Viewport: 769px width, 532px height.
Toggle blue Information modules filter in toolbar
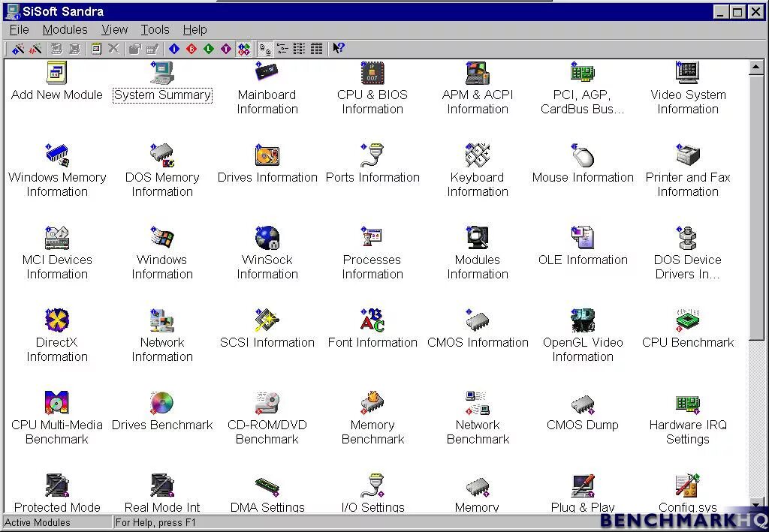(x=174, y=49)
